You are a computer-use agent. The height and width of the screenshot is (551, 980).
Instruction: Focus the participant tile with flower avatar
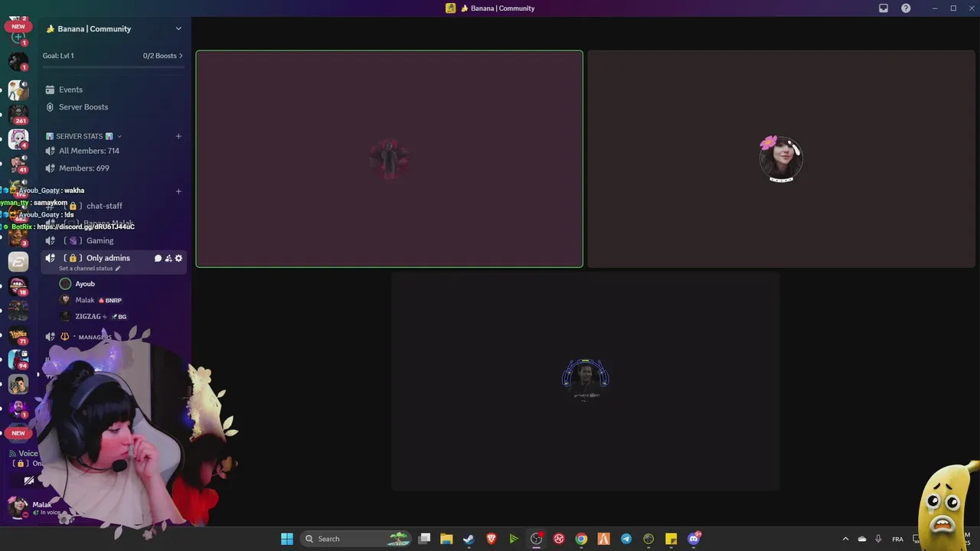[781, 159]
